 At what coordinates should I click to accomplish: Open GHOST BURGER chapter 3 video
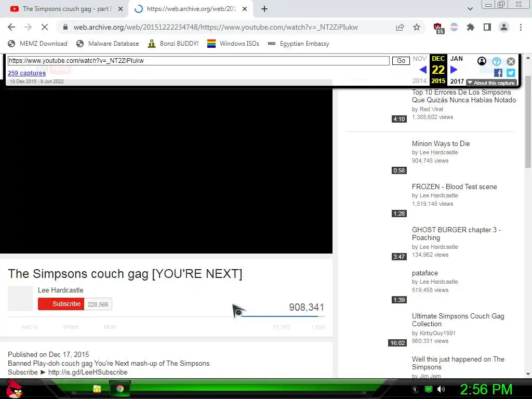pos(456,234)
